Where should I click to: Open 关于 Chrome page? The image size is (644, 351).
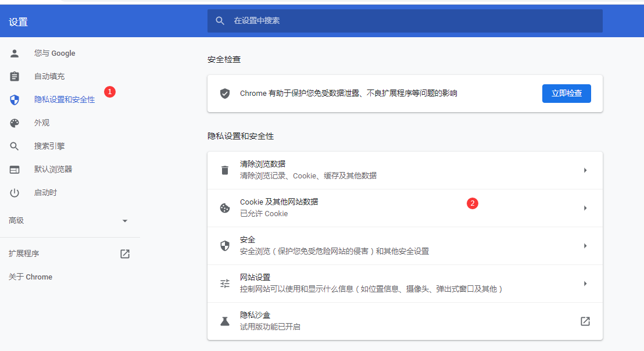(30, 277)
